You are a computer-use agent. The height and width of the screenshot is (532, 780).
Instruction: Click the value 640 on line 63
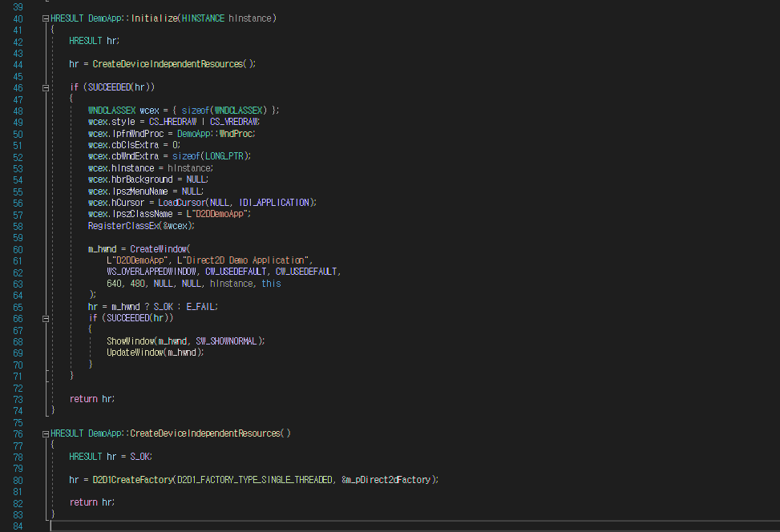[x=113, y=284]
